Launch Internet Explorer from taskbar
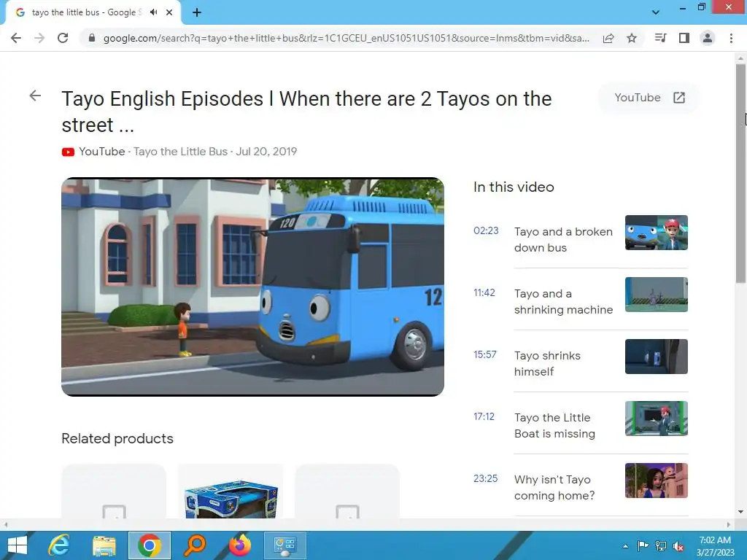Screen dimensions: 747x560 58,545
